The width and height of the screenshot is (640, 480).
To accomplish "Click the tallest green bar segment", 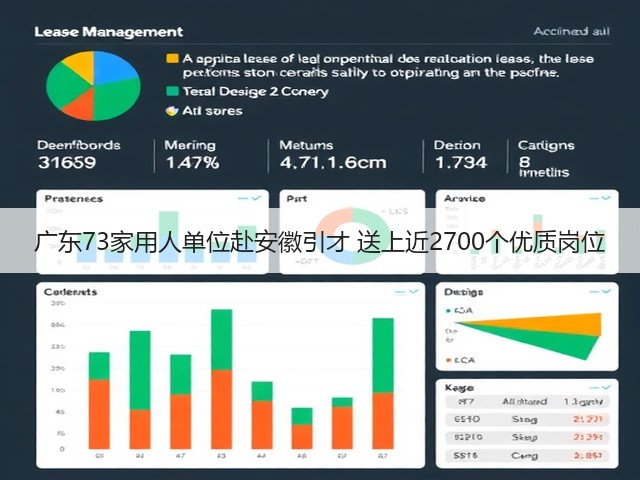I will point(140,370).
